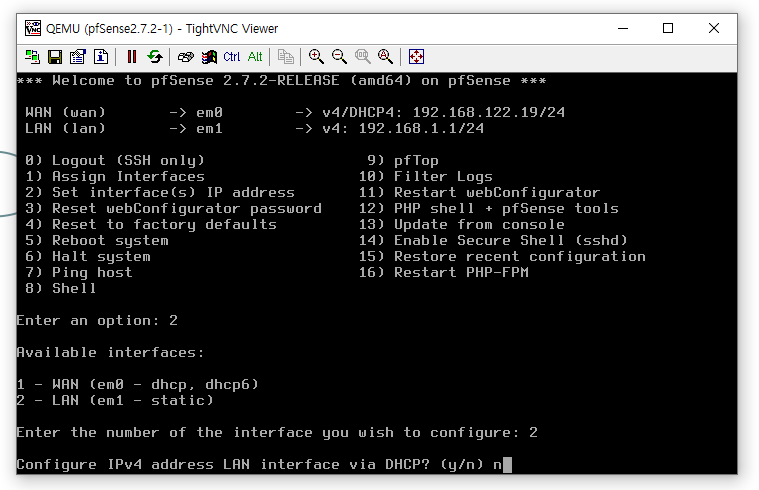Refresh the remote screen
Viewport: 759px width, 490px height.
click(x=155, y=57)
